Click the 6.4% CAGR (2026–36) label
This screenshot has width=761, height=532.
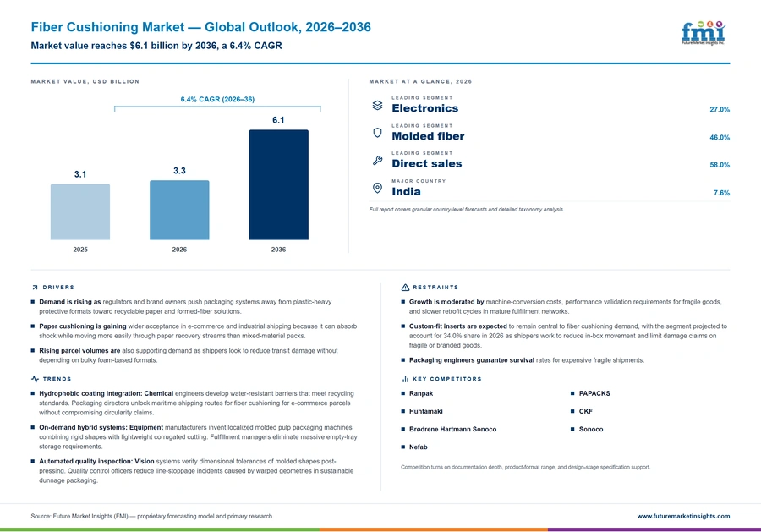pos(217,99)
